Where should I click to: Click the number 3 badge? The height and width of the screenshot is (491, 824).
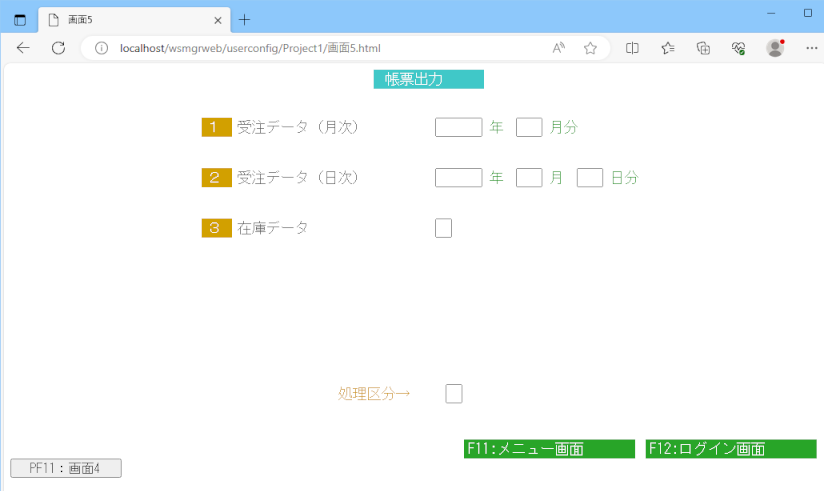coord(217,228)
